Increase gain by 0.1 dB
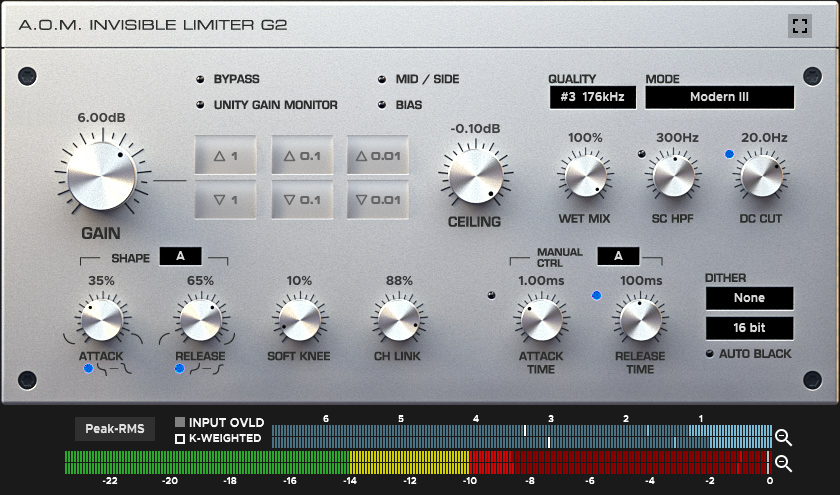 tap(302, 155)
